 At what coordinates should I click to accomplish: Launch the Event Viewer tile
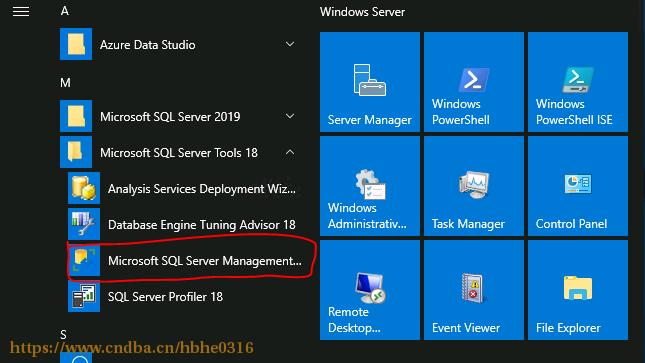(x=474, y=290)
